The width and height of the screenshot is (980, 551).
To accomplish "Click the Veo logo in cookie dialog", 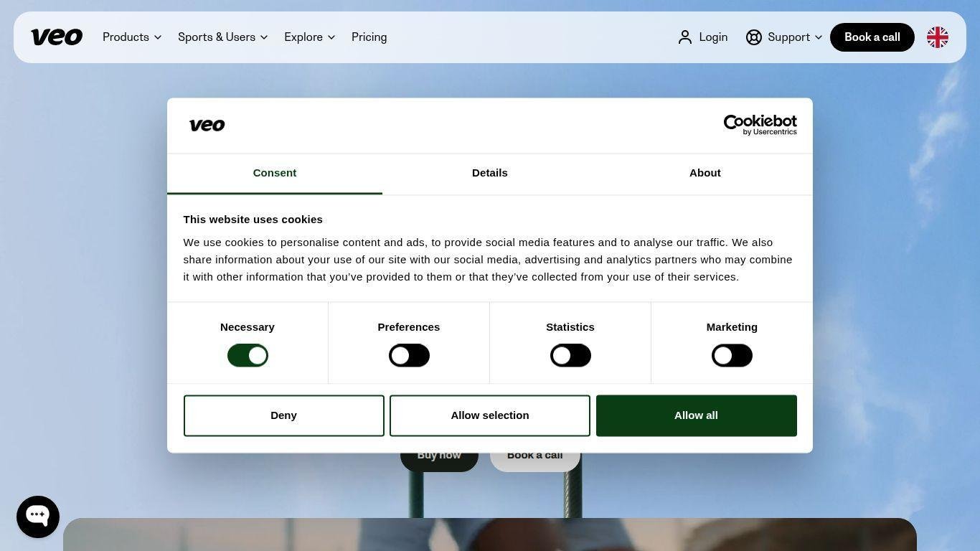I will (207, 126).
